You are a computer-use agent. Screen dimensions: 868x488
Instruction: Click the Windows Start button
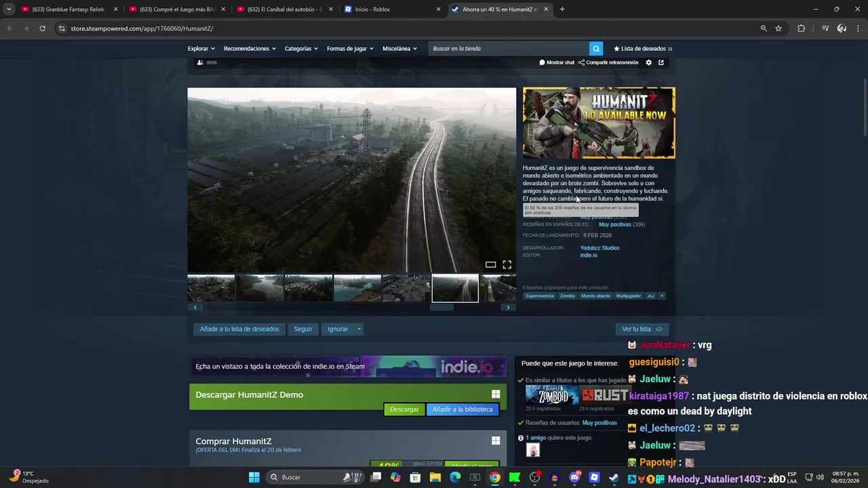pyautogui.click(x=254, y=477)
